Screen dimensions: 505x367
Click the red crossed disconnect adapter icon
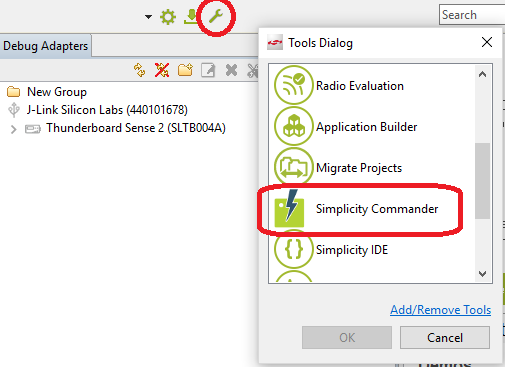click(162, 70)
